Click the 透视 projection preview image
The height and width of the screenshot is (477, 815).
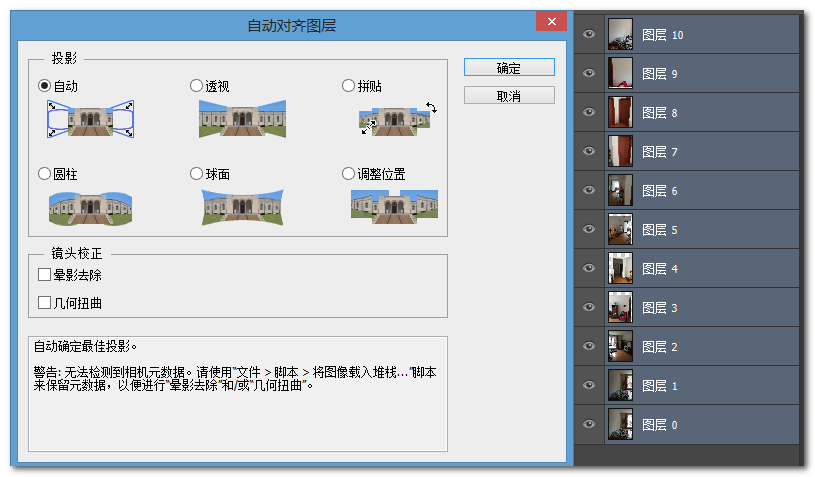point(242,119)
